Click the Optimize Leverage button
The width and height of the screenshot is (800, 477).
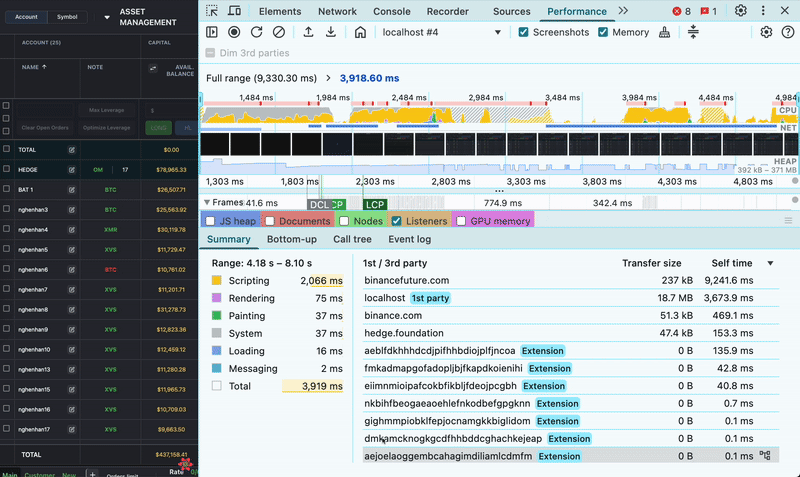pyautogui.click(x=107, y=128)
